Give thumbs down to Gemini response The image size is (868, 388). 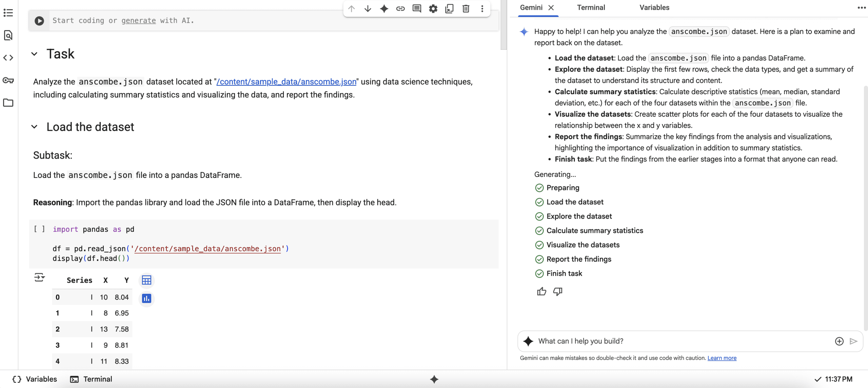(558, 291)
